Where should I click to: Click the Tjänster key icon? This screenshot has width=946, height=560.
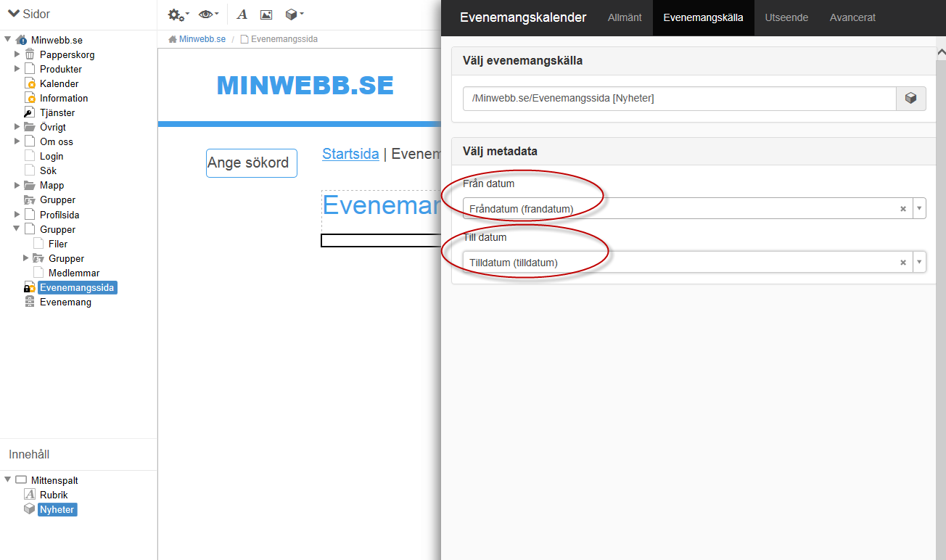click(30, 112)
